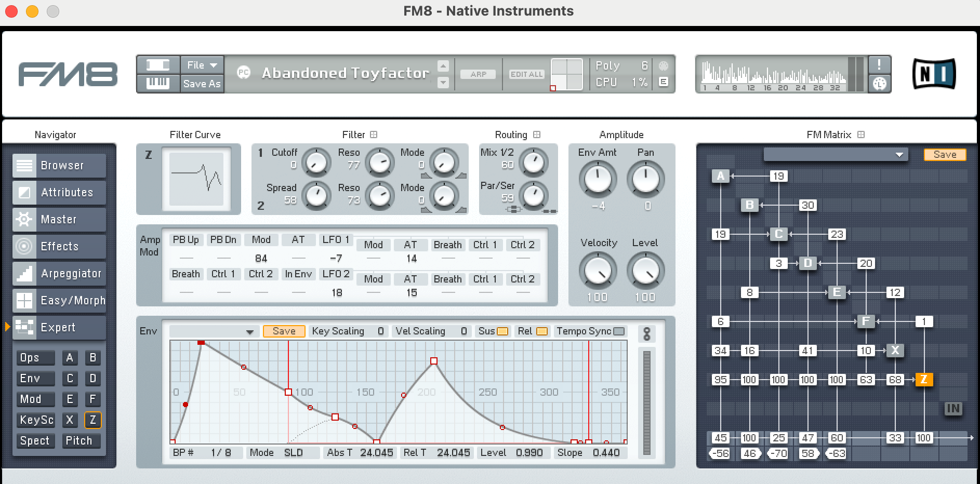Click the morph square pad
This screenshot has width=980, height=484.
click(x=566, y=74)
